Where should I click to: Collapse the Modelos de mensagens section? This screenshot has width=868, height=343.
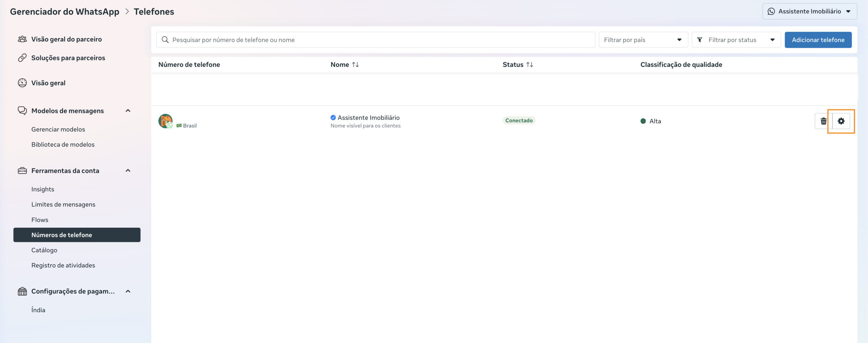point(128,111)
